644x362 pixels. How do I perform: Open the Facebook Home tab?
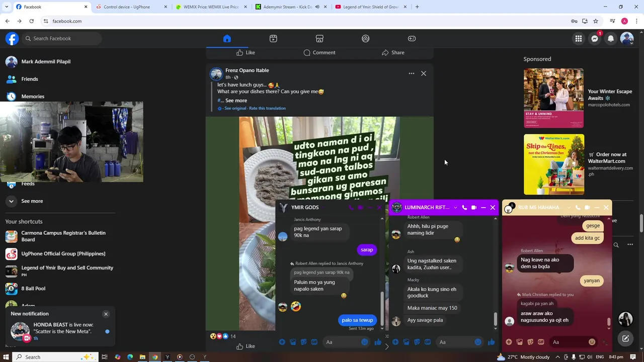click(227, 39)
